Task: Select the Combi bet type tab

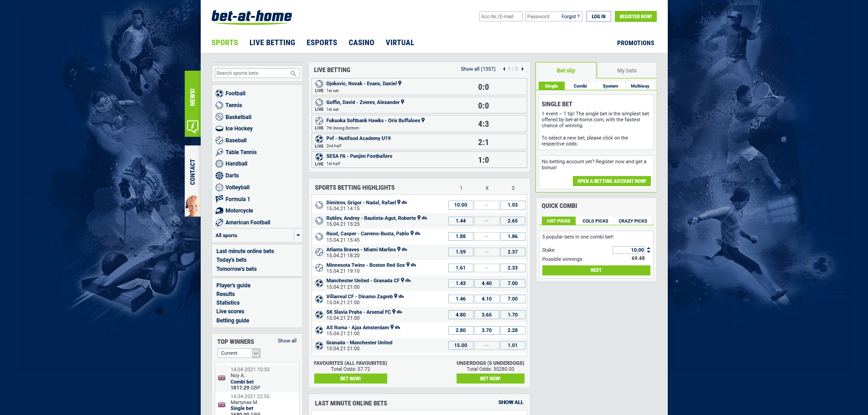Action: tap(580, 86)
